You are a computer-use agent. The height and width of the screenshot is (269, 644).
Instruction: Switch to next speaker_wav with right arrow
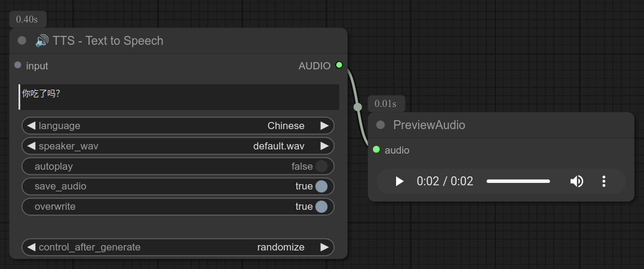[x=324, y=146]
